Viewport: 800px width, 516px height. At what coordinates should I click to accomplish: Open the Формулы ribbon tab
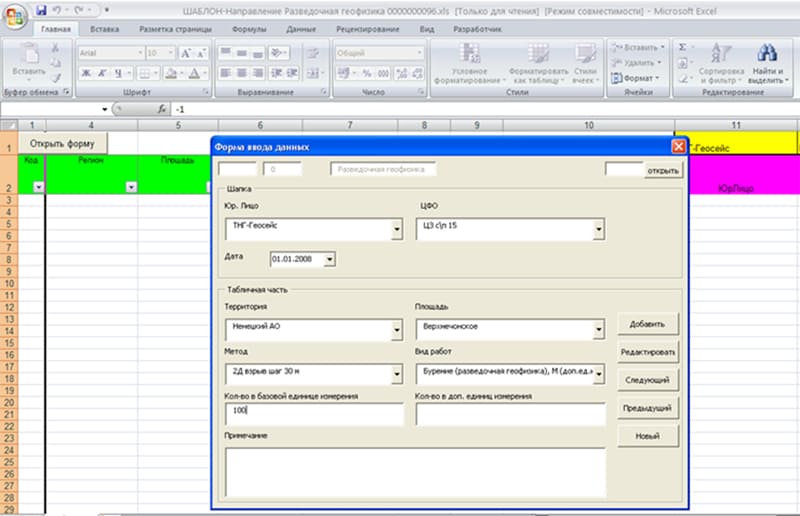tap(249, 30)
